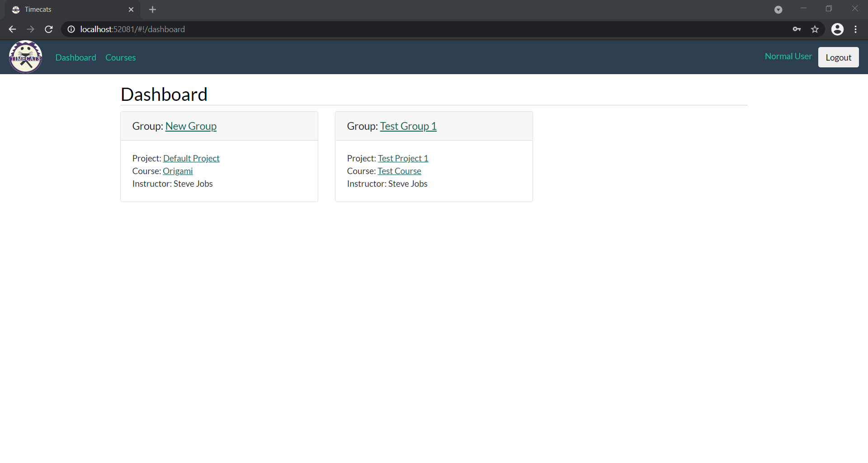
Task: Expand the tab search dropdown arrow
Action: (x=778, y=9)
